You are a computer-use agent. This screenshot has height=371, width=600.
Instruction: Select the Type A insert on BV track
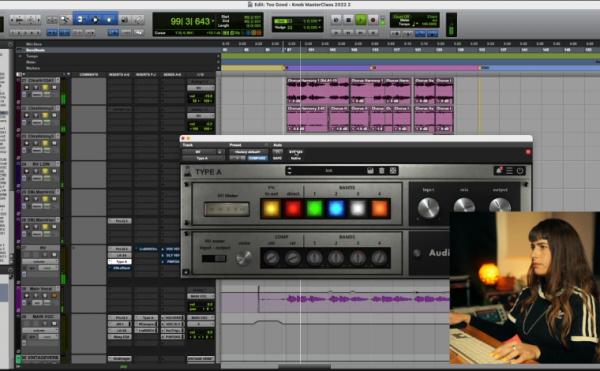pos(120,262)
